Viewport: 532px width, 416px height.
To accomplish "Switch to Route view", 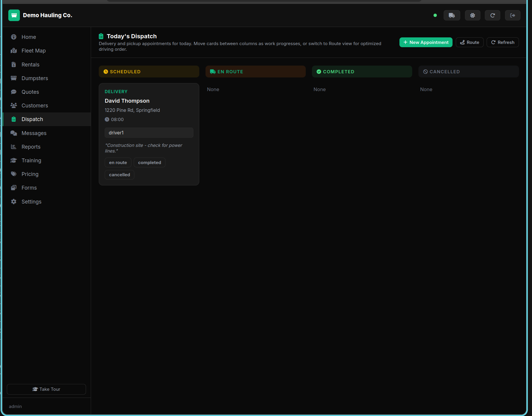I will coord(469,42).
